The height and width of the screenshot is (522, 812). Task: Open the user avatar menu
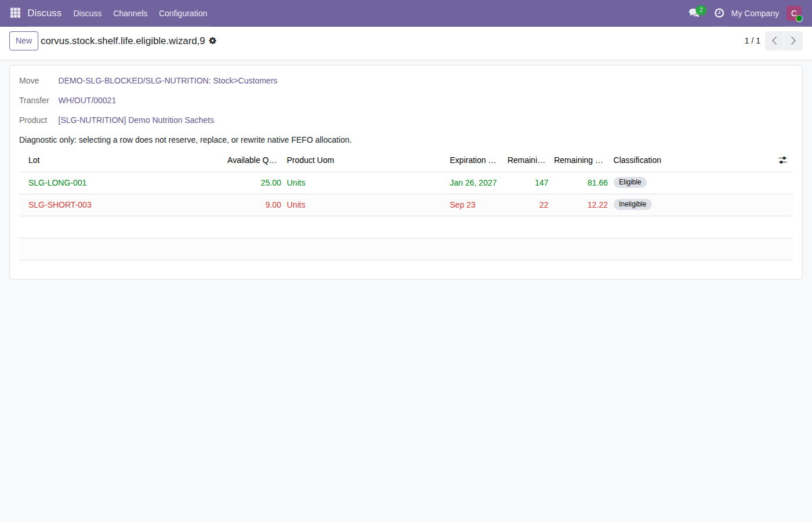pyautogui.click(x=794, y=13)
